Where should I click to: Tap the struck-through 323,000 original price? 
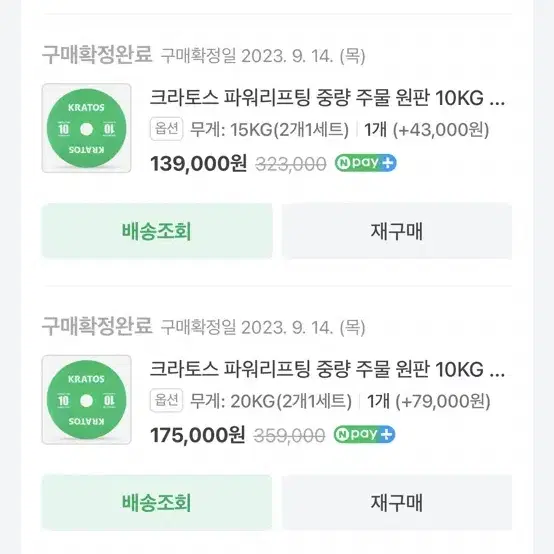click(291, 164)
